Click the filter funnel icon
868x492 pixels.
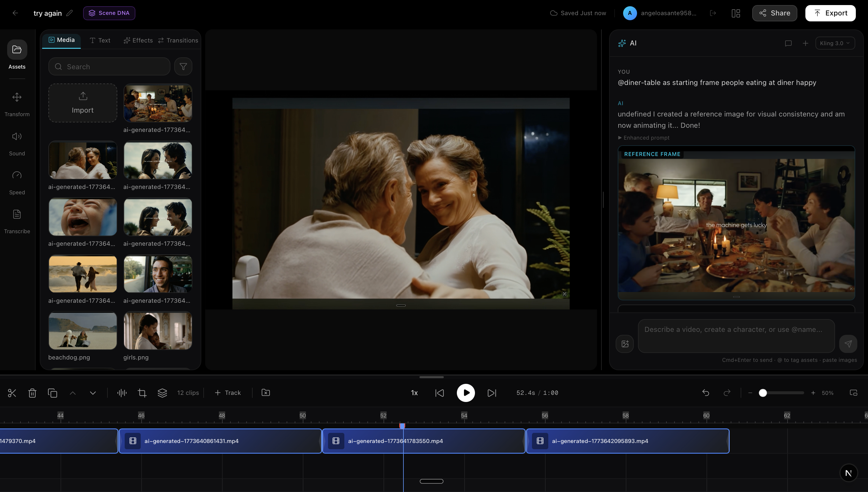[183, 67]
